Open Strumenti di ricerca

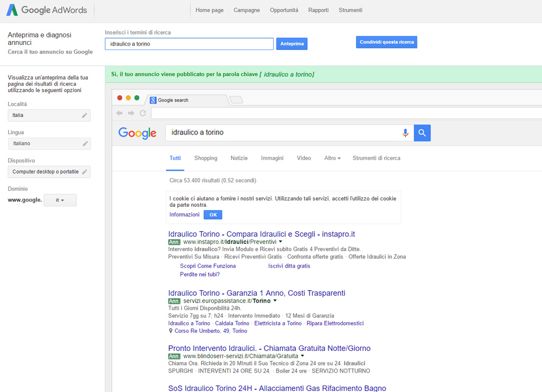click(377, 158)
